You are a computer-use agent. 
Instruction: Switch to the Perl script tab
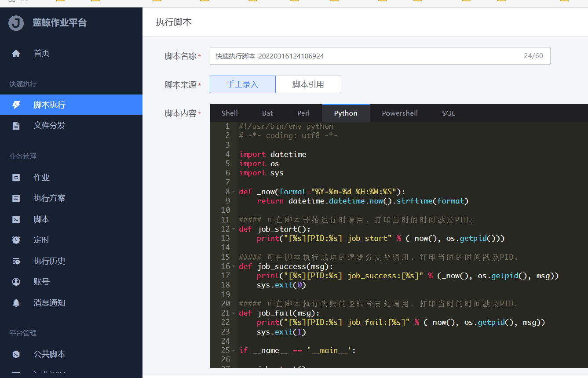pos(303,113)
